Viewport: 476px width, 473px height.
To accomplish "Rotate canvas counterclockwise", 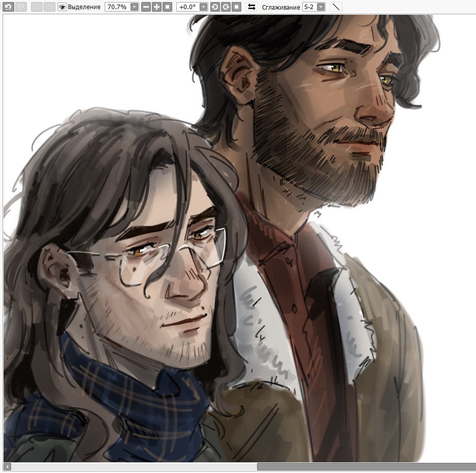I will pos(215,7).
